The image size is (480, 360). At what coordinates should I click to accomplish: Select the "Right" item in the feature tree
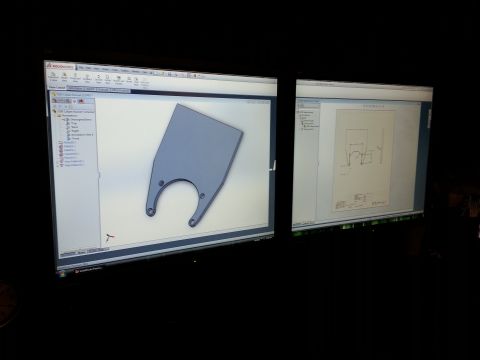(74, 131)
